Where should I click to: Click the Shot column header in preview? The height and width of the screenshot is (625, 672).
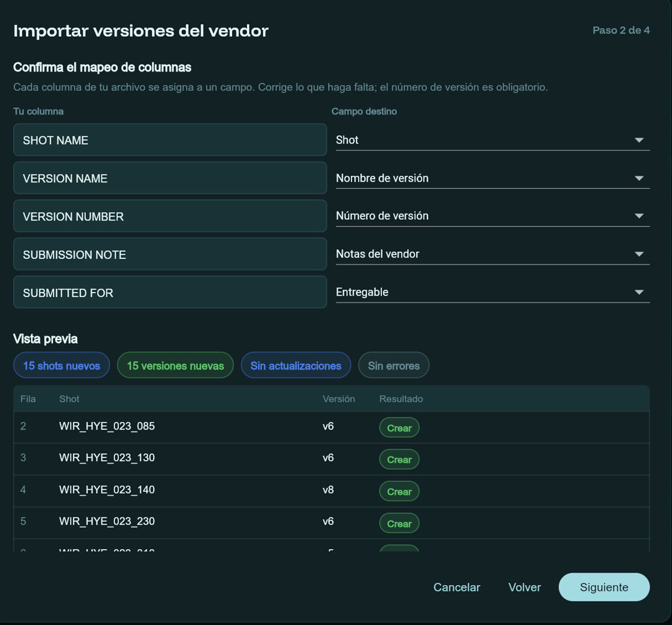click(69, 398)
